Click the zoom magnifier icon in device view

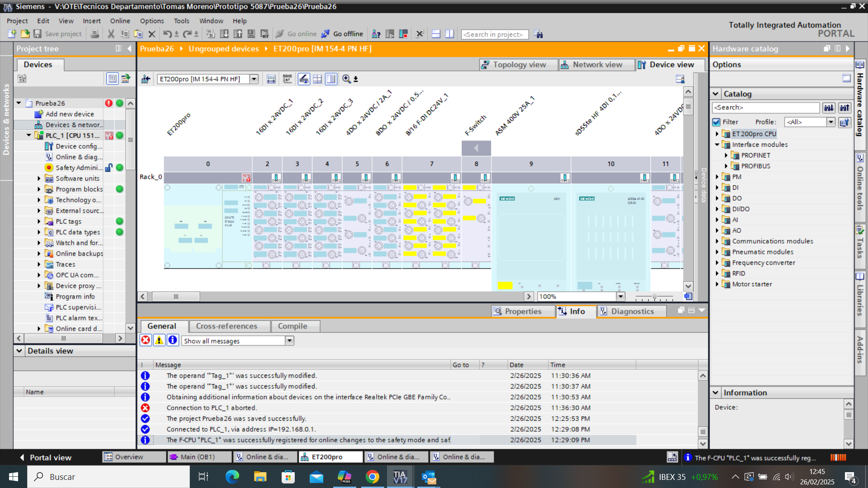346,79
